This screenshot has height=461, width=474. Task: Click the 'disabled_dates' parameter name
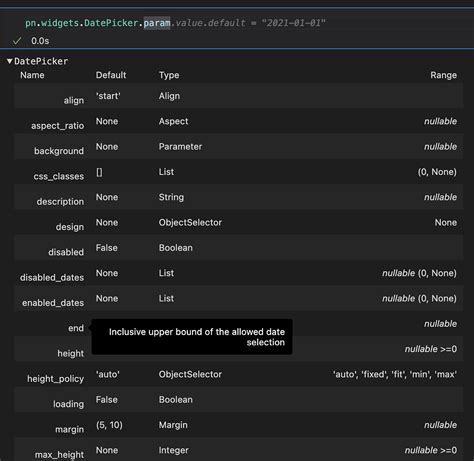click(52, 278)
